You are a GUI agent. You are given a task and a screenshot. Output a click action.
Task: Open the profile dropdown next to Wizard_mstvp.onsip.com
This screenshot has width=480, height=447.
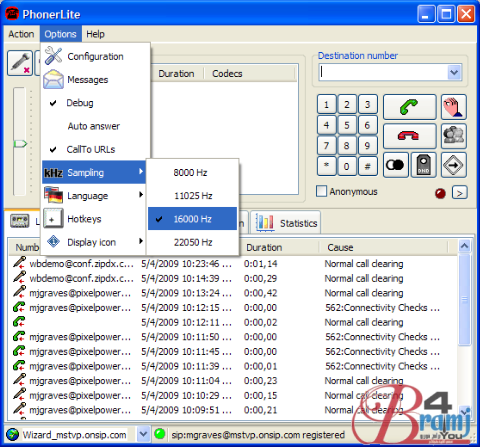(x=143, y=434)
